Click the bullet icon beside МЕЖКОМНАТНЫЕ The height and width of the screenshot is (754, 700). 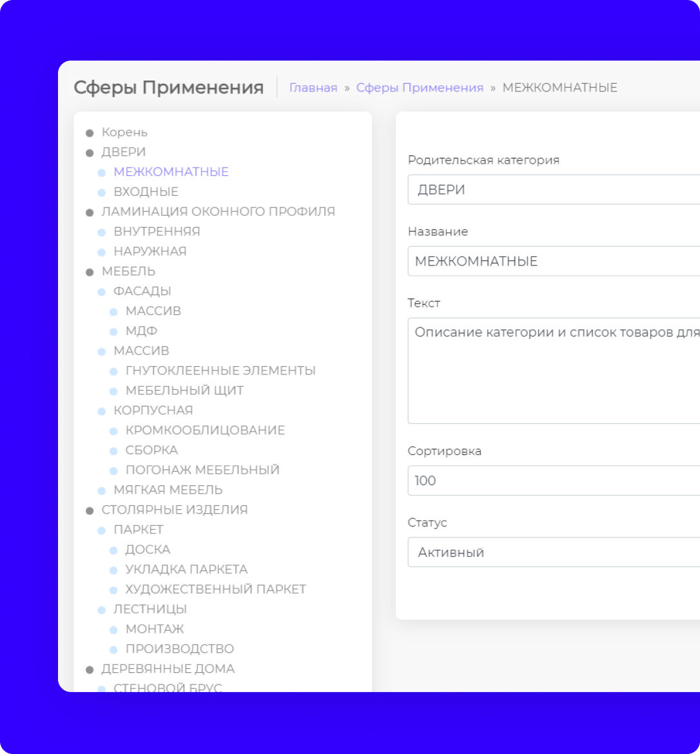101,173
